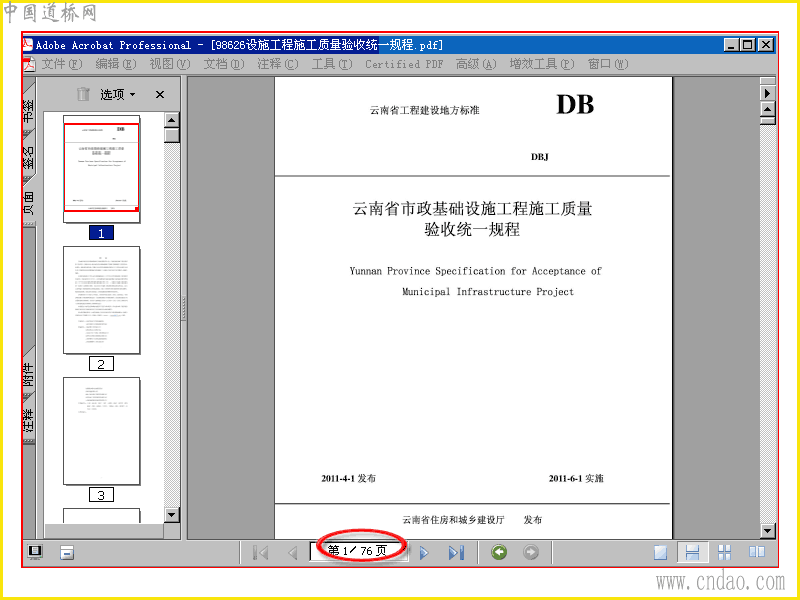Open the 工具(T) menu
800x600 pixels.
(x=332, y=64)
